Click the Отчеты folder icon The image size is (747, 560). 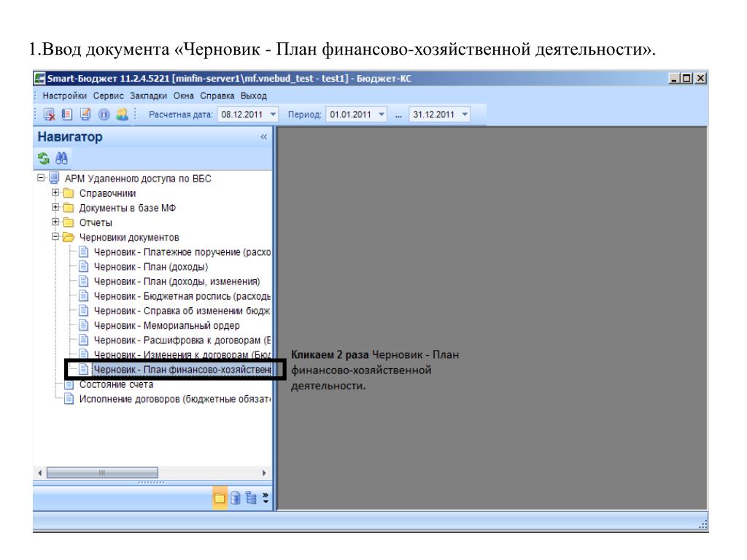tap(69, 222)
